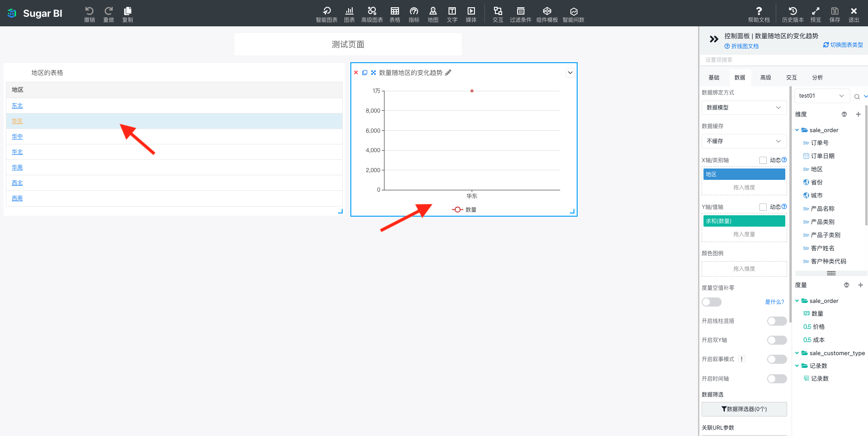Enable dynamic Y-axis (动态) checkbox
Screen dimensions: 868x436
763,207
